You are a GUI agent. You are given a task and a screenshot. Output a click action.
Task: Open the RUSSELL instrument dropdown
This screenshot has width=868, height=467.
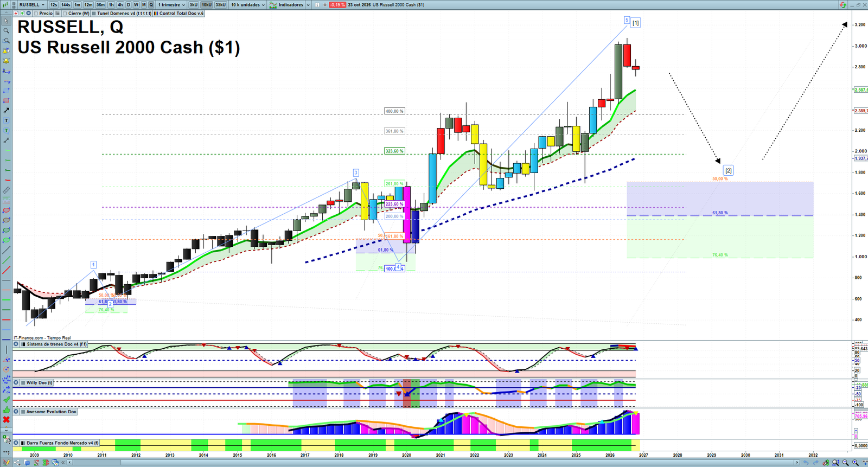tap(31, 4)
